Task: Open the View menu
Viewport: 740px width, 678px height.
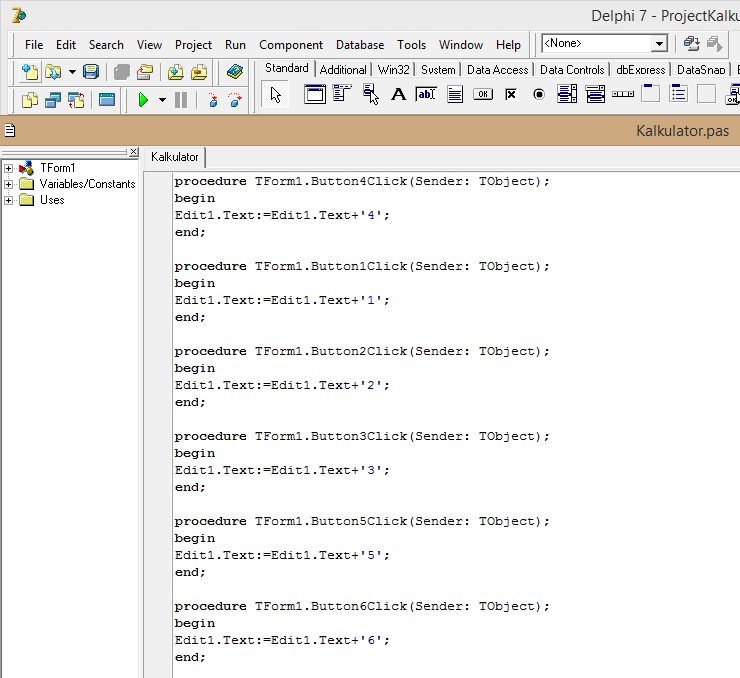Action: click(x=149, y=45)
